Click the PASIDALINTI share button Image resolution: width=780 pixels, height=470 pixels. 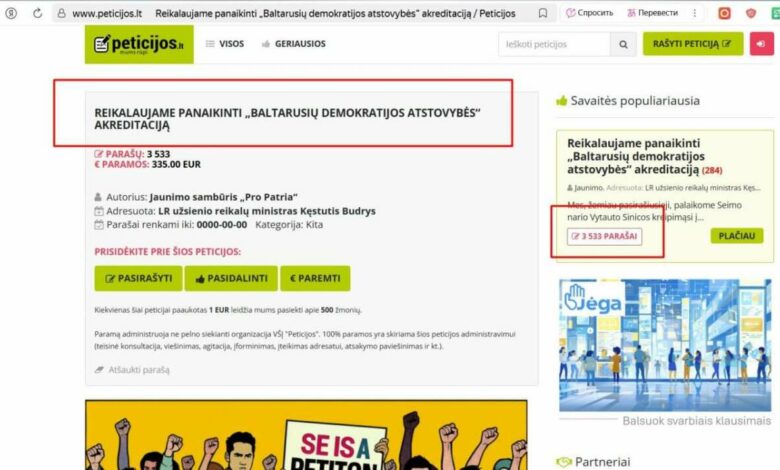tap(231, 278)
